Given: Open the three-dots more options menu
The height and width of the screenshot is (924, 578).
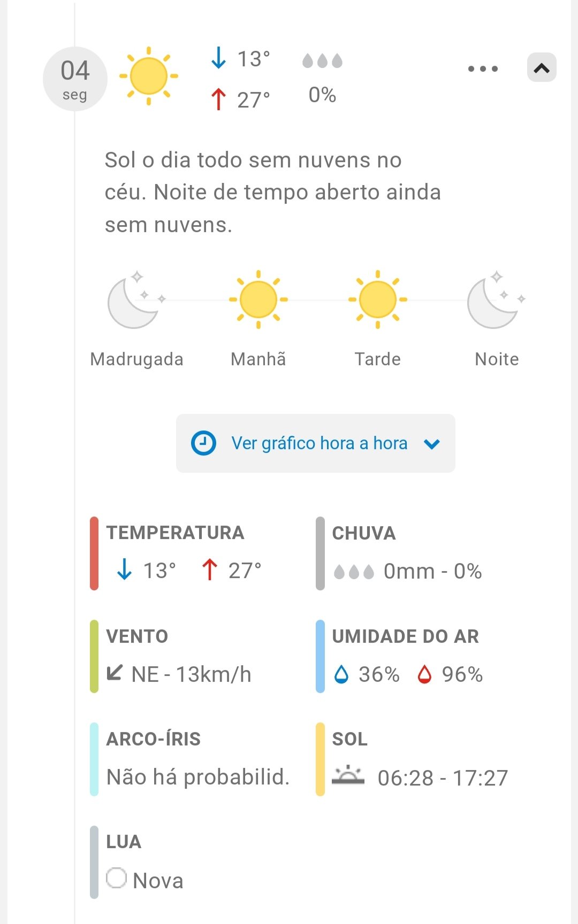Looking at the screenshot, I should [483, 68].
